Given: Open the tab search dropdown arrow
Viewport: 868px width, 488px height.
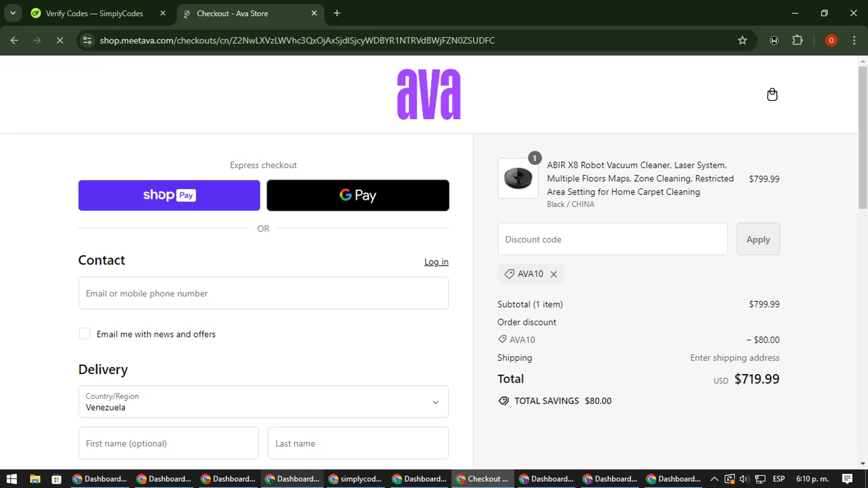Looking at the screenshot, I should click(x=13, y=13).
